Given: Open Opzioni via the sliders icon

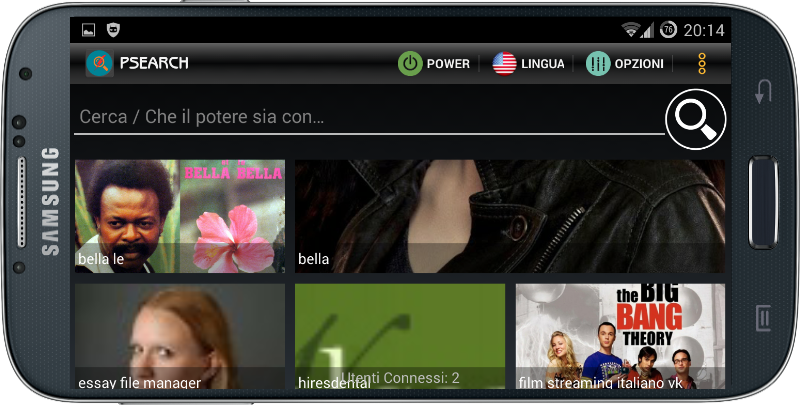Looking at the screenshot, I should tap(598, 64).
